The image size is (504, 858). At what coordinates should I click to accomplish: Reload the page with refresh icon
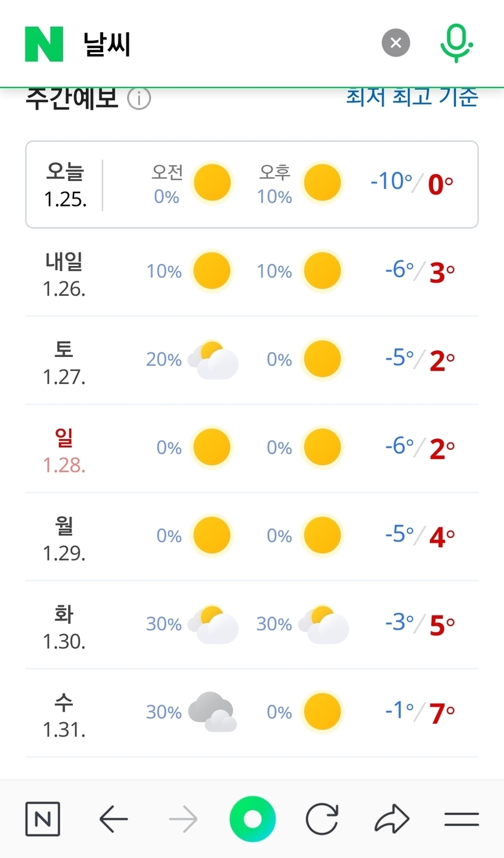[x=321, y=820]
